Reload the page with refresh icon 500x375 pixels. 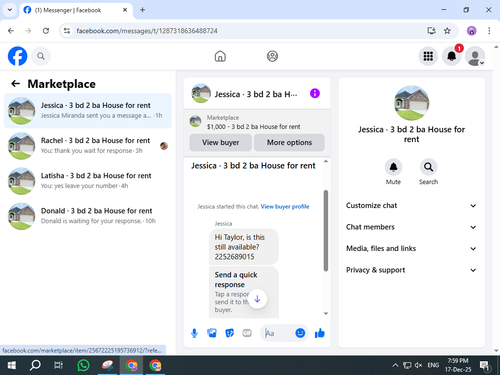tap(46, 31)
